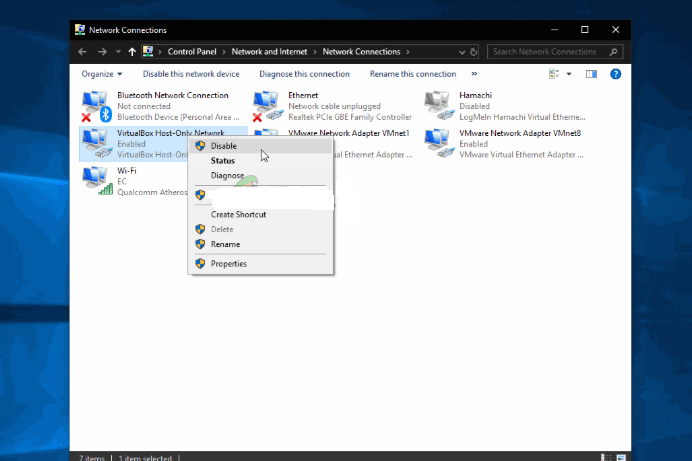Select the Ethernet adapter icon
The image size is (692, 461).
click(x=267, y=106)
